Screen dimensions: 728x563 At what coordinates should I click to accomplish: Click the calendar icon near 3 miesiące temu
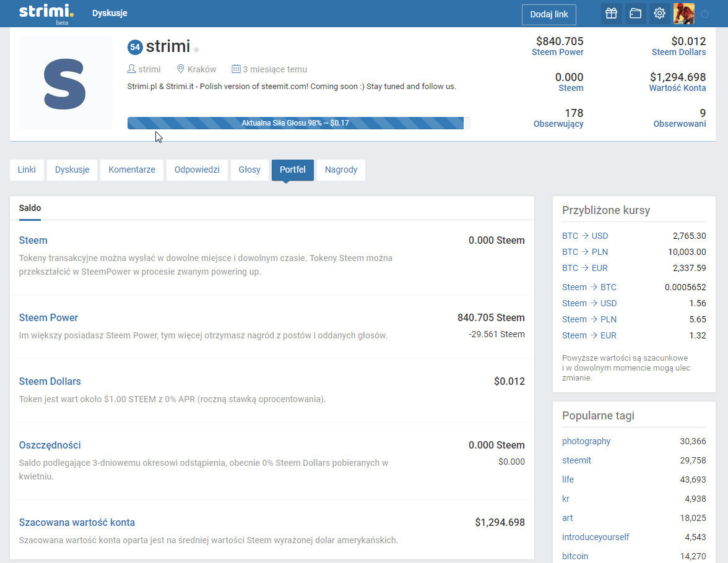click(x=236, y=69)
